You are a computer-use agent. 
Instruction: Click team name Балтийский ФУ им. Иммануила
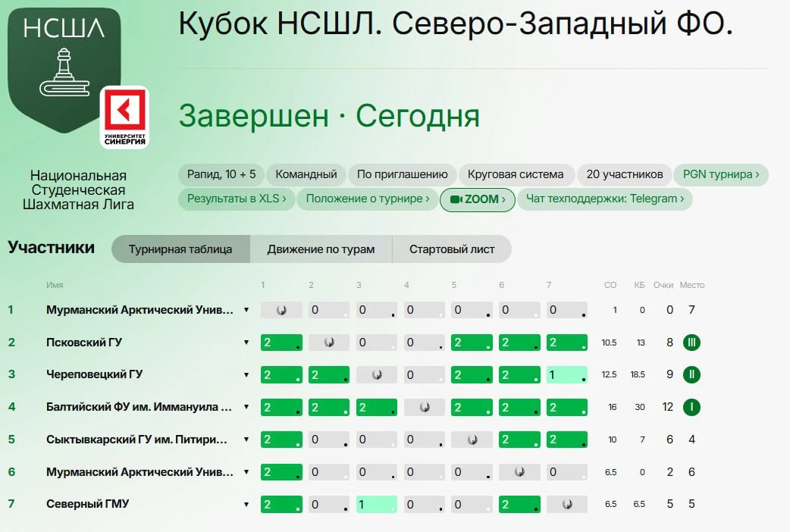point(139,407)
